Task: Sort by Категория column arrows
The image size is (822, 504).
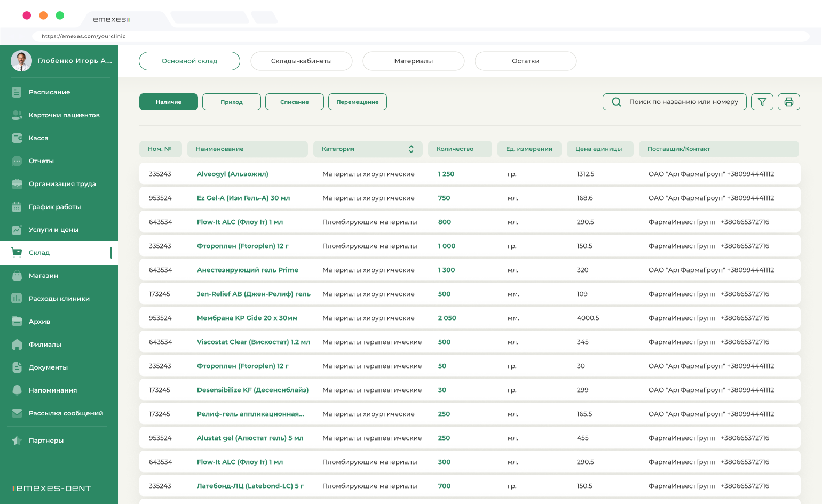Action: pyautogui.click(x=411, y=149)
